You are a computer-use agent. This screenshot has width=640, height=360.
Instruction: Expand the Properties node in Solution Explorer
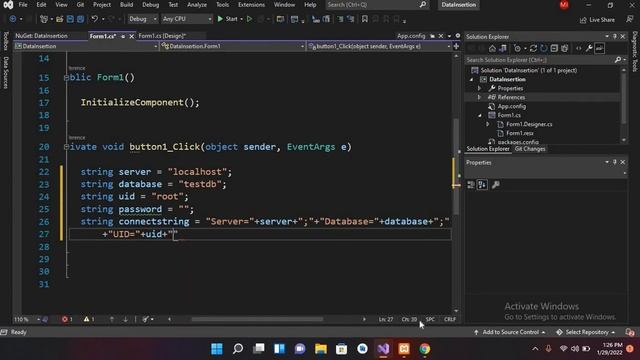click(x=480, y=88)
